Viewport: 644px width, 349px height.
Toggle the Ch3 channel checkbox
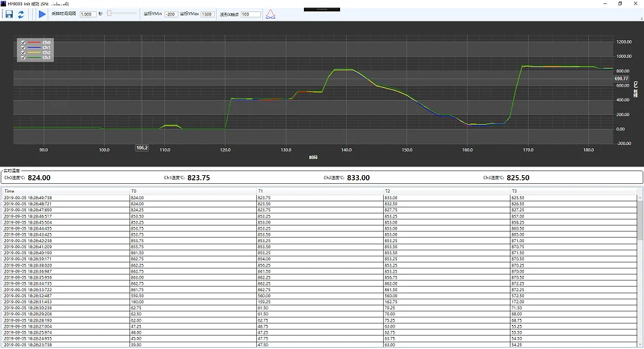(23, 58)
